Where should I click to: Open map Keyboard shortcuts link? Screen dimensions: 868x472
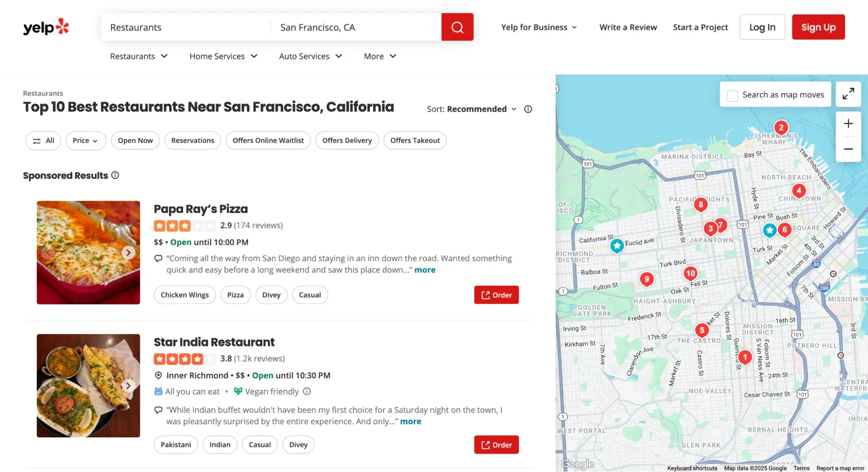(x=692, y=468)
